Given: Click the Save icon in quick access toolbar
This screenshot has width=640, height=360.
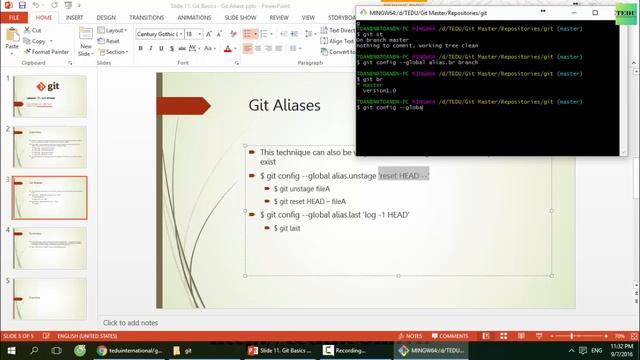Looking at the screenshot, I should pos(22,5).
